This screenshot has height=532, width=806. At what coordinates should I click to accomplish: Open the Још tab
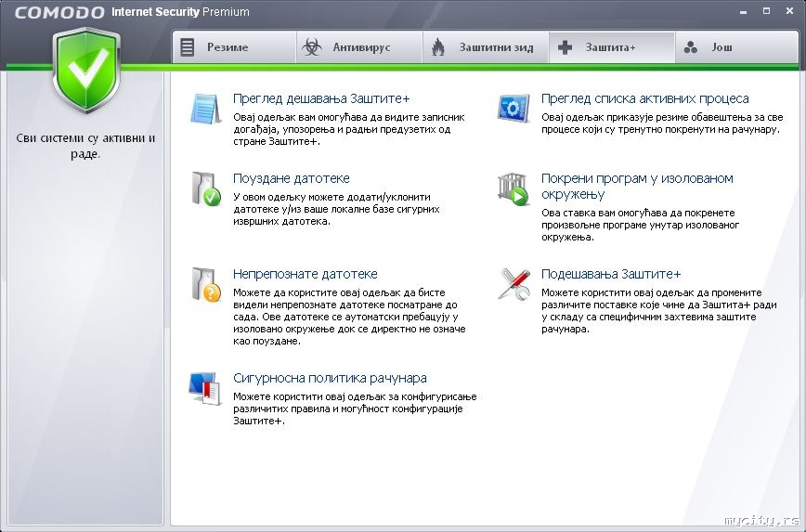pos(736,47)
